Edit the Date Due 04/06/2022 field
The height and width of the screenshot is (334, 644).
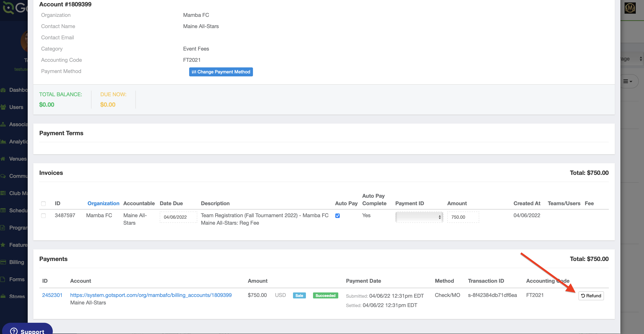point(178,217)
